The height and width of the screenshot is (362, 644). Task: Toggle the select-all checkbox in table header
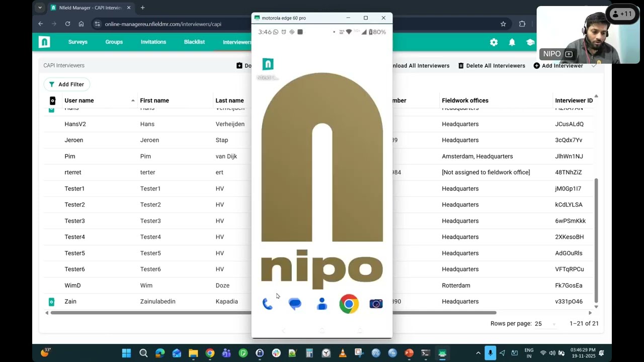pyautogui.click(x=52, y=101)
